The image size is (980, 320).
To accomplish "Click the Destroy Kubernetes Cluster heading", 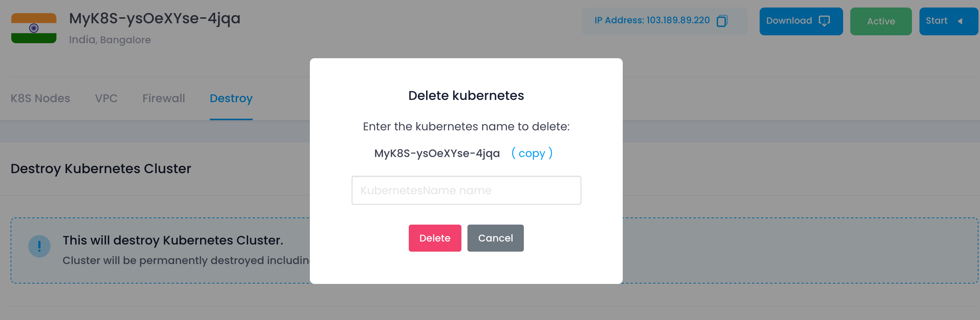I will tap(101, 169).
